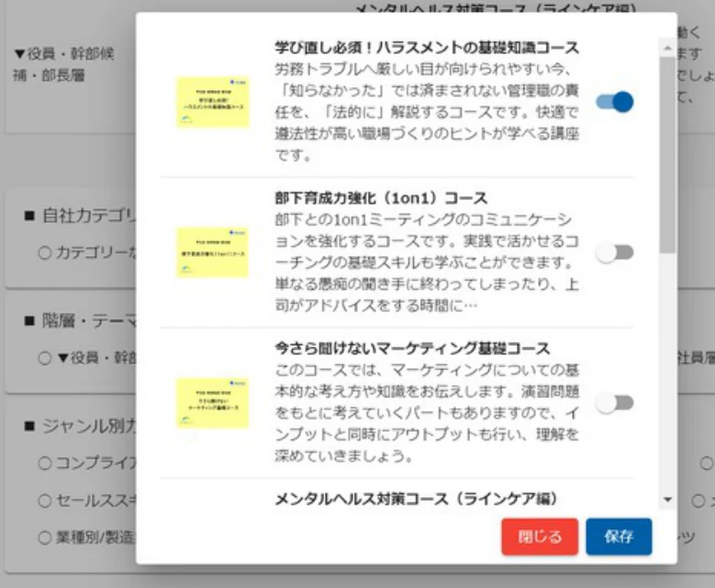Screen dimensions: 715x588
Task: Click title 今さら聞けないマーケティング基礎コース
Action: [412, 349]
